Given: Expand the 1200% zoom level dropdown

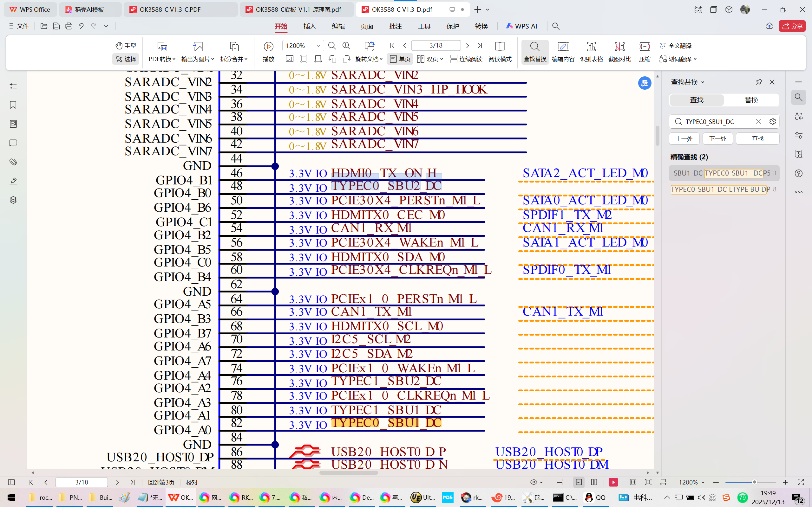Looking at the screenshot, I should point(318,46).
